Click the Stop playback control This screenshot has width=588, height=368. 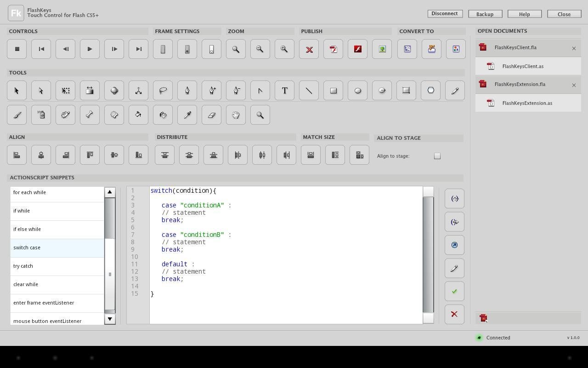[x=17, y=49]
